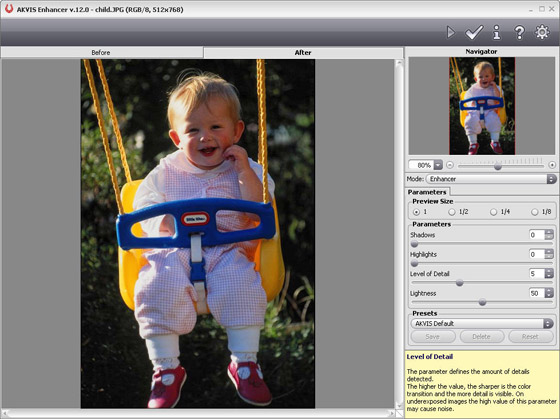560x419 pixels.
Task: Click the Navigator zoom slider handle
Action: (498, 166)
